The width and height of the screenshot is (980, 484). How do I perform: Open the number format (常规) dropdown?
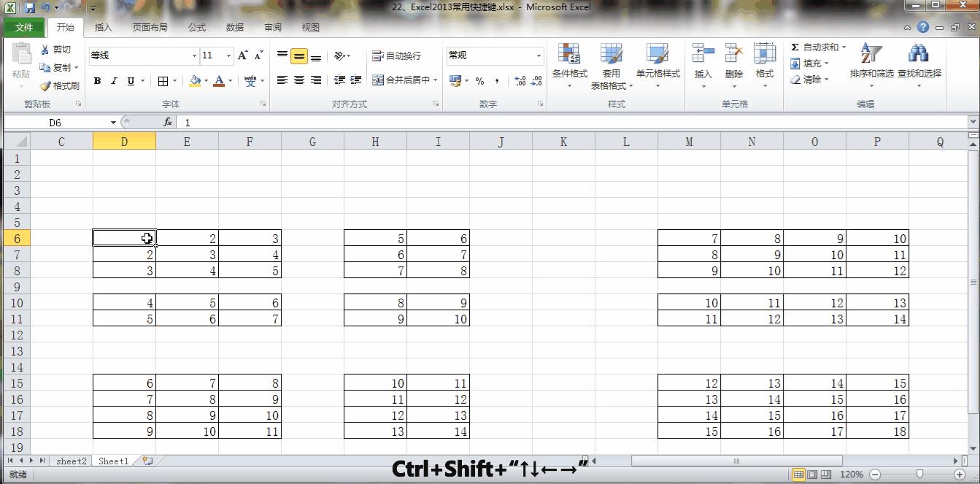point(539,55)
